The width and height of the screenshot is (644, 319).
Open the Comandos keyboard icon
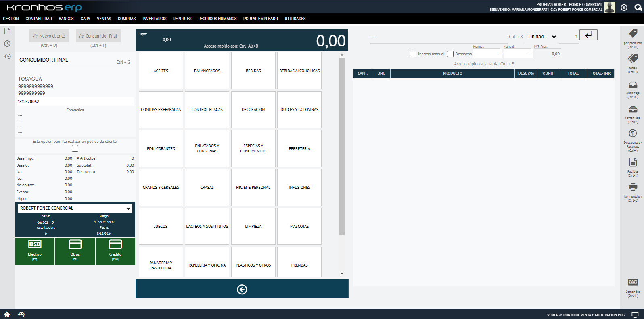click(633, 282)
